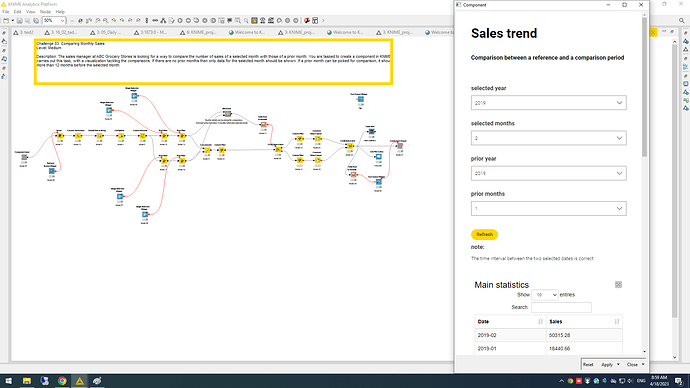Open the prior year dropdown
This screenshot has height=388, width=690.
point(548,173)
